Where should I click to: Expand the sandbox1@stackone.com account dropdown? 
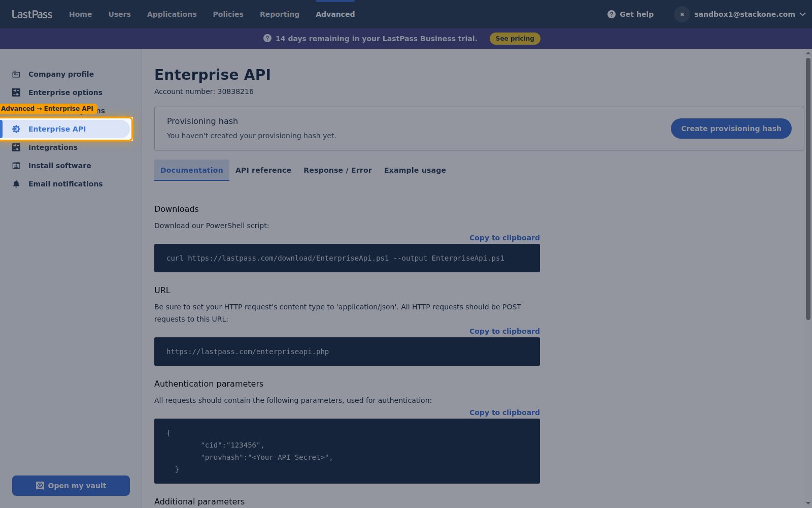pos(802,14)
